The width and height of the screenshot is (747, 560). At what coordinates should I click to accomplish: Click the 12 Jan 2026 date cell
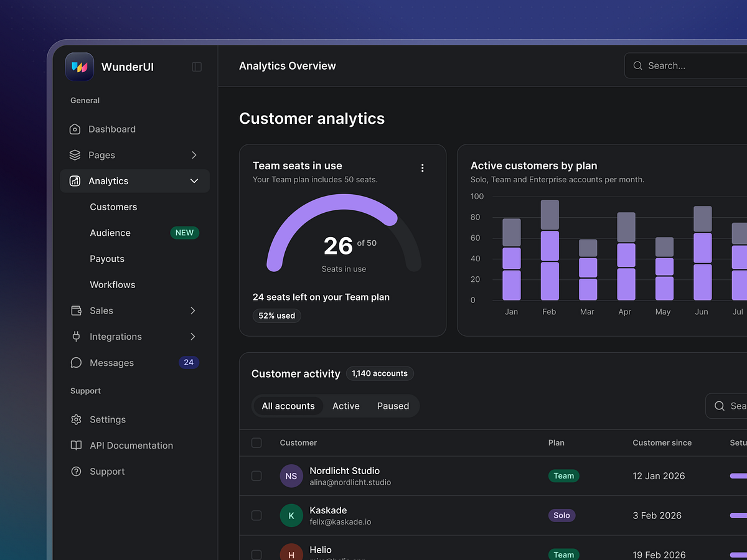[659, 476]
